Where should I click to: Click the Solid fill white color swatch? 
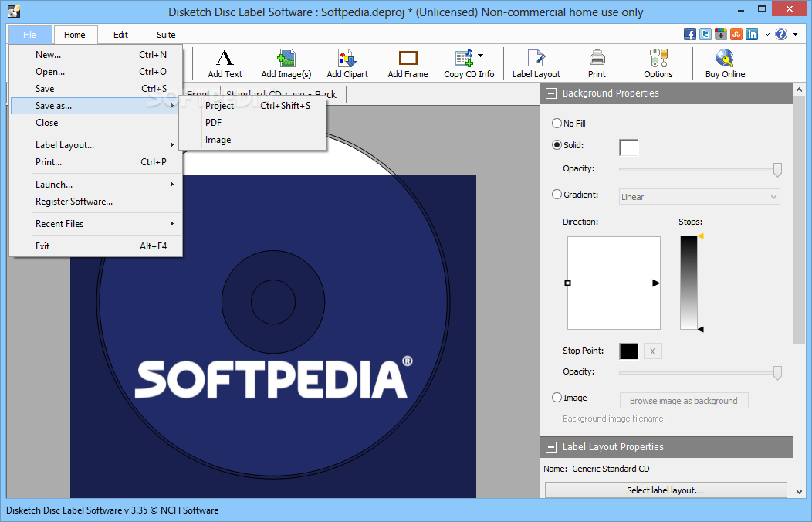pos(628,147)
